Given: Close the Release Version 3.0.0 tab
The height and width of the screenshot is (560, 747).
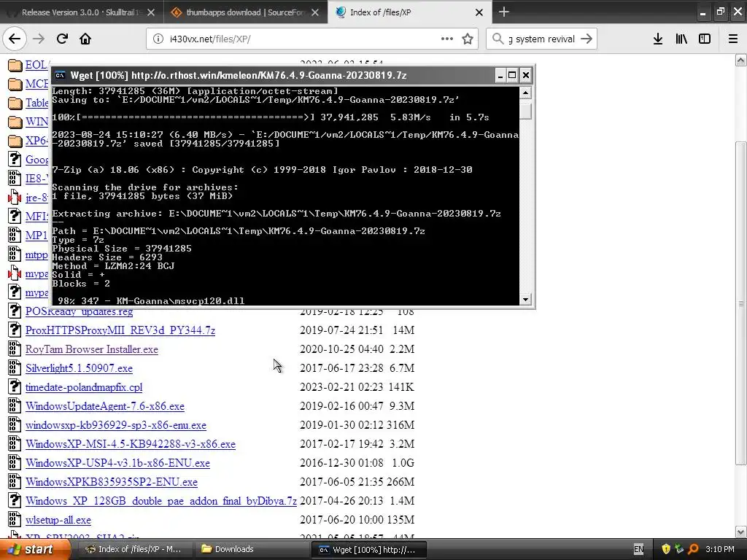Looking at the screenshot, I should tap(151, 12).
